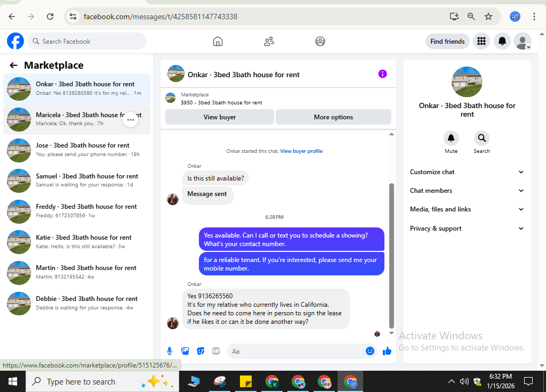This screenshot has width=546, height=392.
Task: Choose a sticker icon in composer
Action: [x=200, y=351]
